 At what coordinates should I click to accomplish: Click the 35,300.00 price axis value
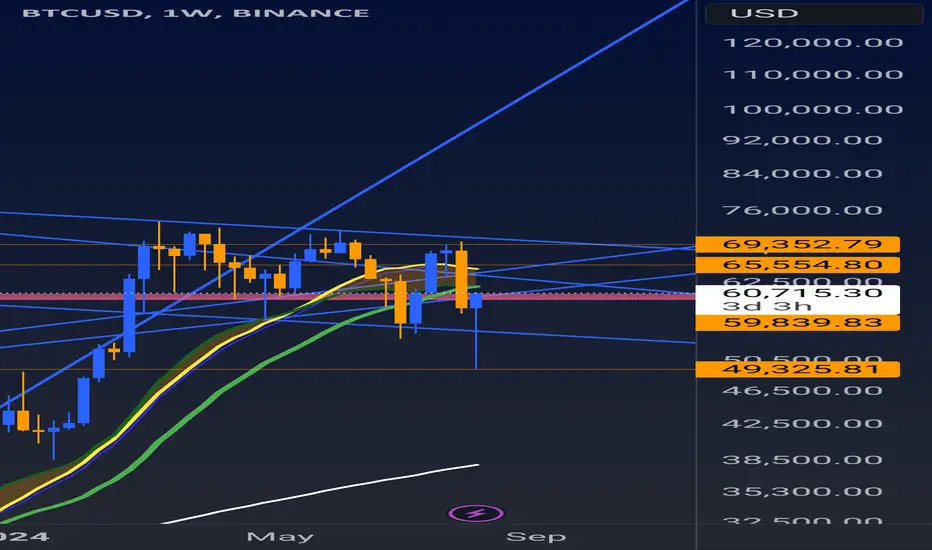pyautogui.click(x=802, y=492)
